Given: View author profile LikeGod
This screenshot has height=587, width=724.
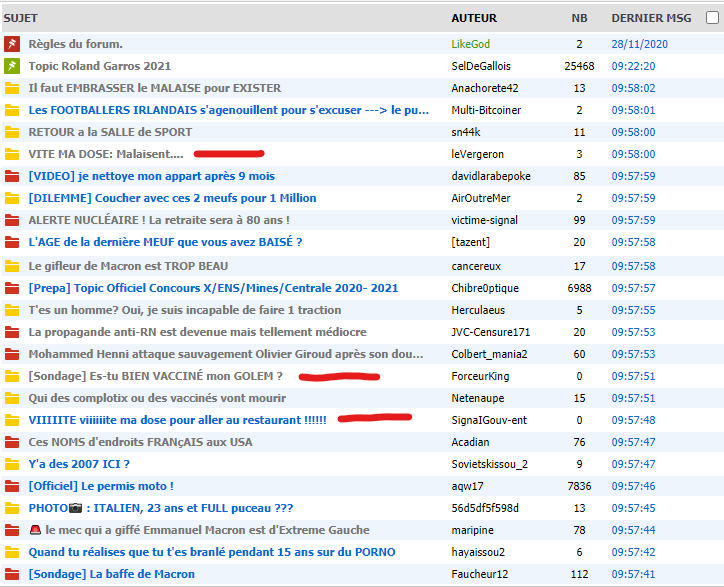Looking at the screenshot, I should [x=471, y=44].
